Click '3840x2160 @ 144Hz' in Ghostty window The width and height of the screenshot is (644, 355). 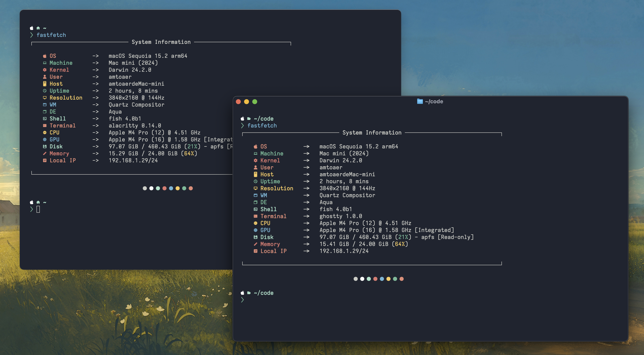(347, 188)
